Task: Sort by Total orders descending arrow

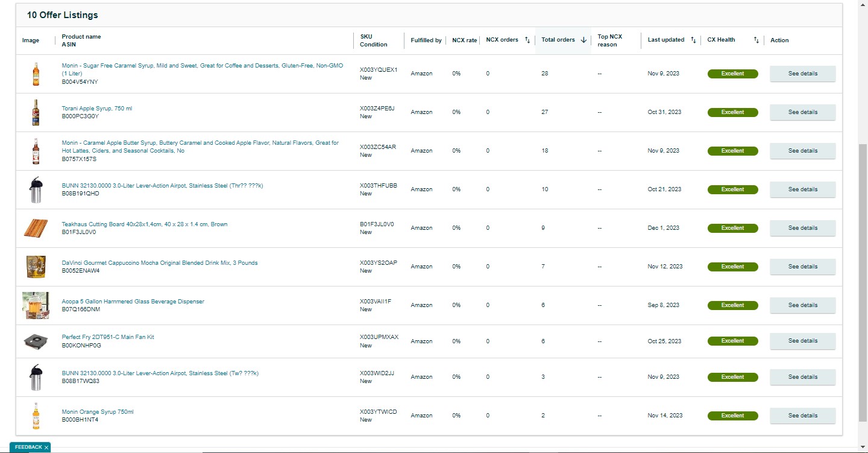Action: click(583, 40)
